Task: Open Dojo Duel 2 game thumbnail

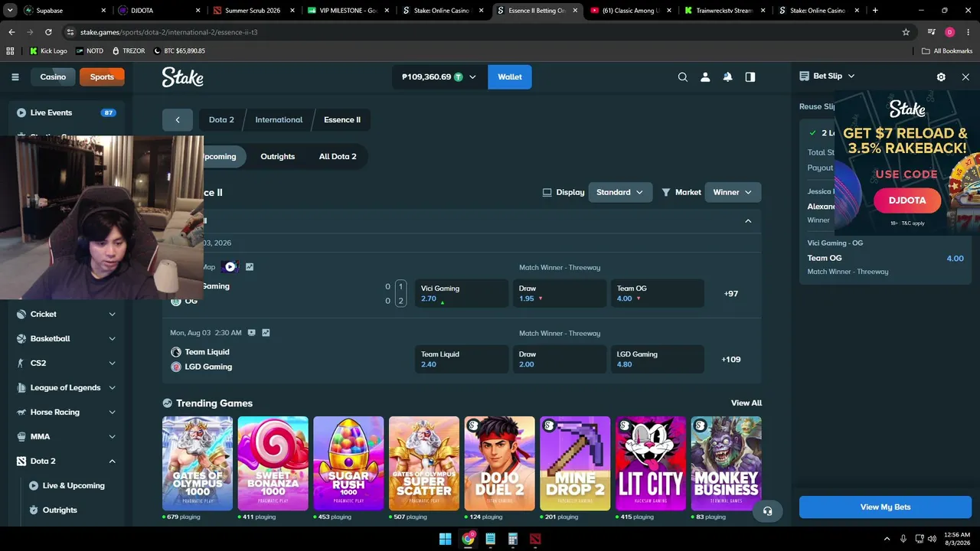Action: [x=499, y=463]
